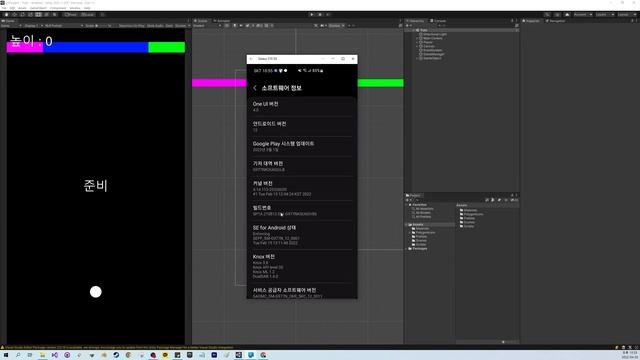
Task: Open the Layout dropdown
Action: 627,14
